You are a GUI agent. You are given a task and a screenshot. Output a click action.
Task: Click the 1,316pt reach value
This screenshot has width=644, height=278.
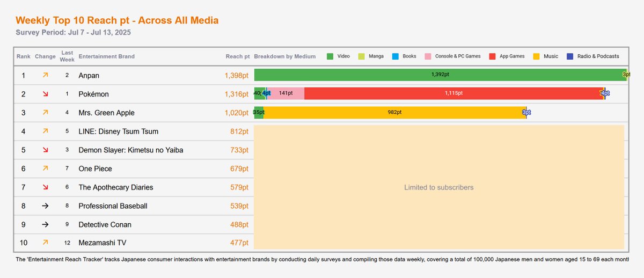[x=237, y=94]
